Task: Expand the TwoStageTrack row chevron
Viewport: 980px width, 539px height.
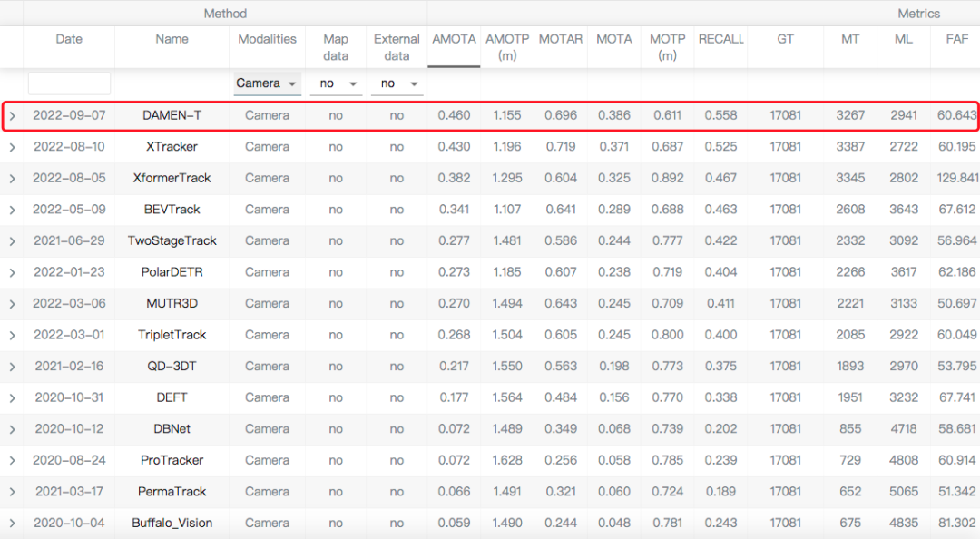Action: tap(12, 241)
